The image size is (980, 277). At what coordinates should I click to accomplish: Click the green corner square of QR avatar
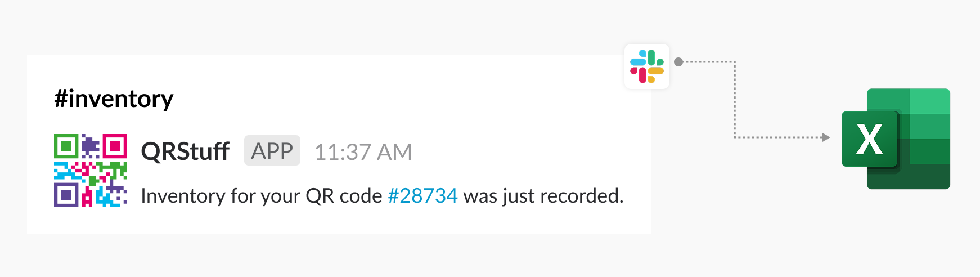pyautogui.click(x=66, y=146)
